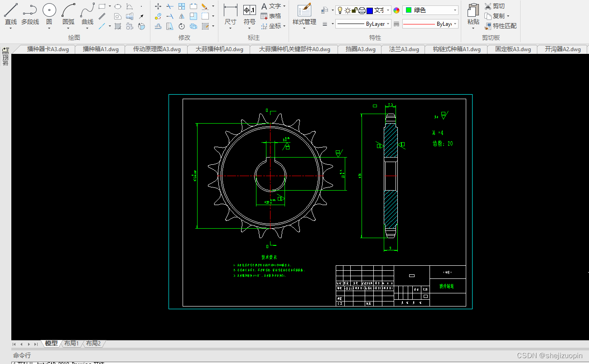
Task: Click the color wheel swatch icon
Action: tap(396, 10)
